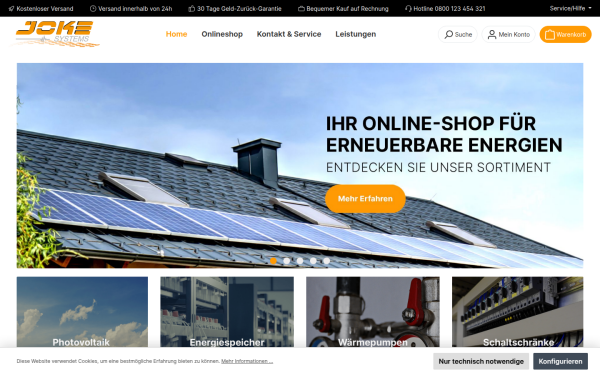Viewport: 600px width, 375px height.
Task: Open the Wärmepumpen category tile
Action: pyautogui.click(x=373, y=312)
